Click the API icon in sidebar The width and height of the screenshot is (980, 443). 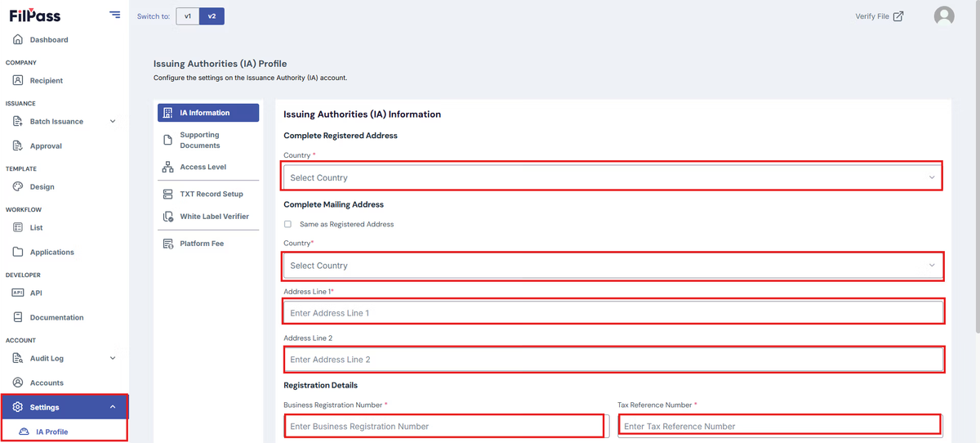click(x=18, y=293)
